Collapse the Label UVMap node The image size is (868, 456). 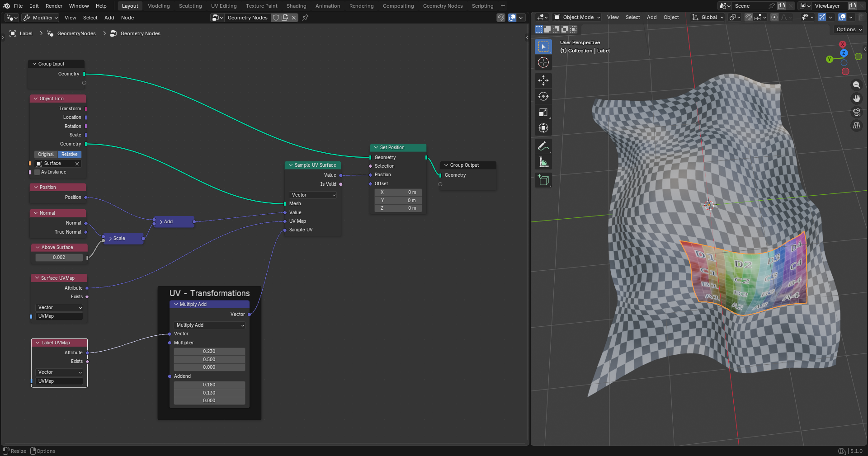point(38,343)
